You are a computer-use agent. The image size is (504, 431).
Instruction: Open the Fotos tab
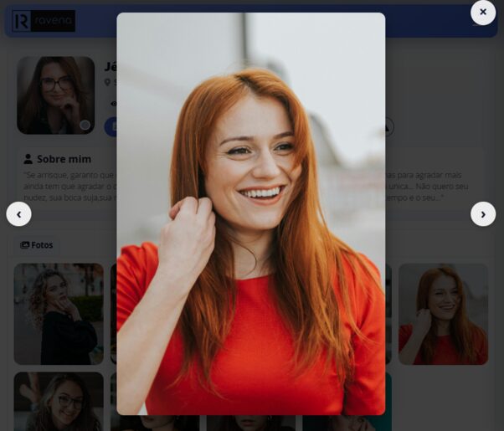tap(36, 245)
